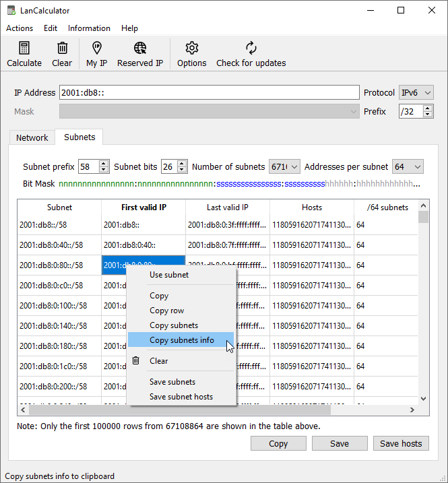
Task: Switch to the Network tab
Action: 32,137
